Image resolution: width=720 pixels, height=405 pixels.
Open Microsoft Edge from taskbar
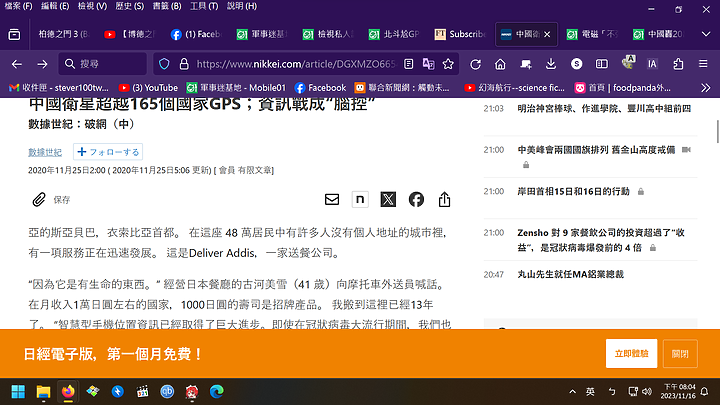217,392
